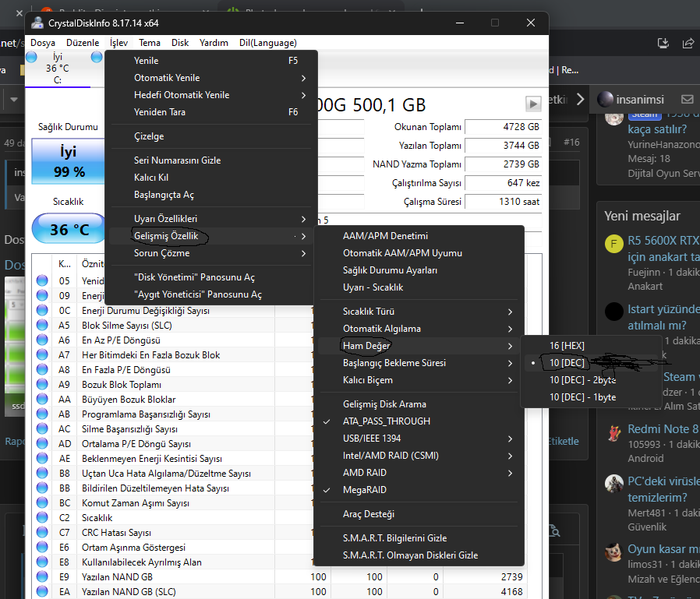Click the browser download icon
The width and height of the screenshot is (700, 599).
[x=663, y=43]
